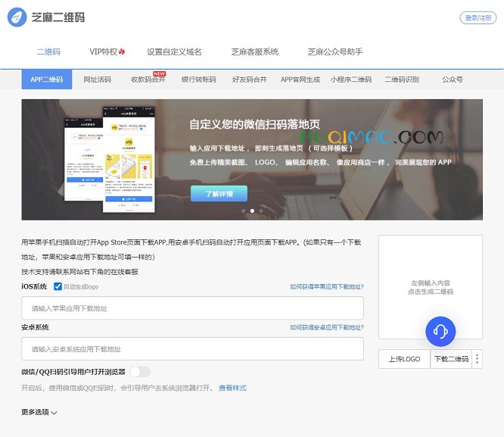Viewport: 504px width, 437px height.
Task: Open 芝麻公众号助手 navigation item
Action: click(x=335, y=52)
